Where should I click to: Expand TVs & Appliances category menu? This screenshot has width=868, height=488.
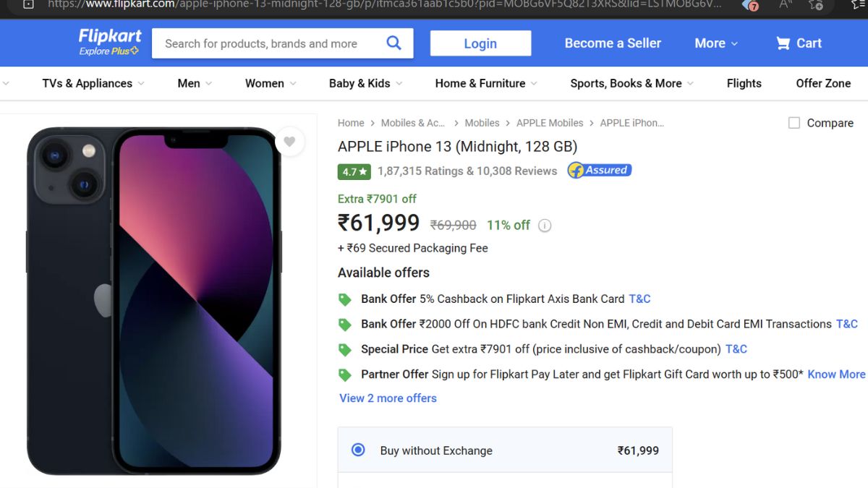[93, 83]
